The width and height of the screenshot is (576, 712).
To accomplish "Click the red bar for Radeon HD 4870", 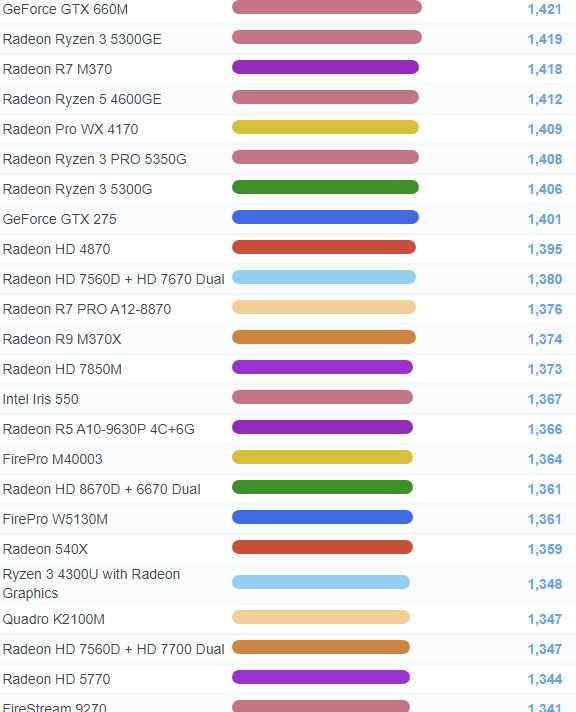I will coord(324,247).
